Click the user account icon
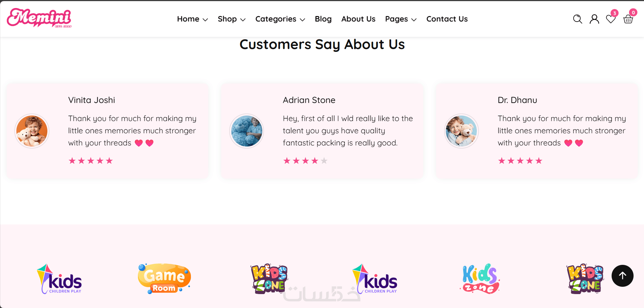This screenshot has height=308, width=644. 594,19
